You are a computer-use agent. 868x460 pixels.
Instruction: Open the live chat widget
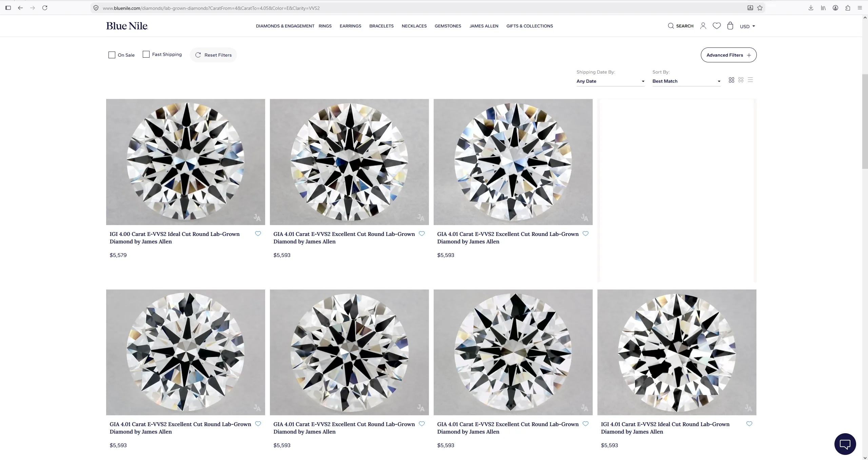pos(845,444)
